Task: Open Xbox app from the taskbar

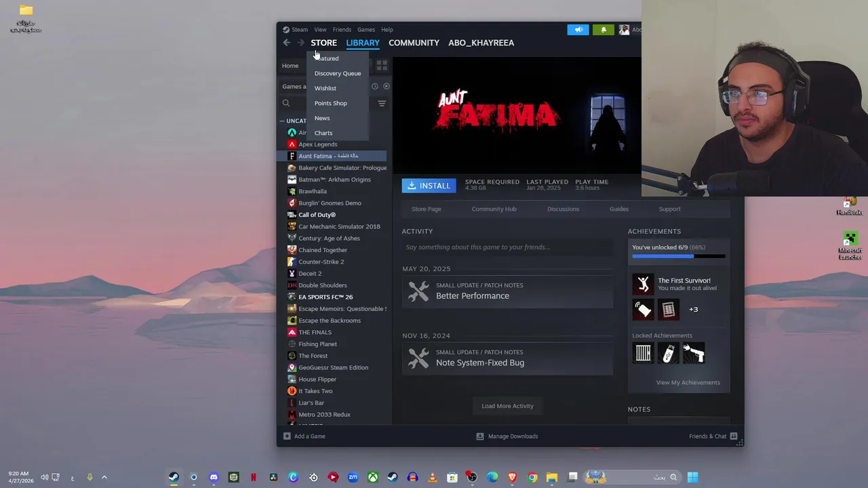Action: coord(372,477)
